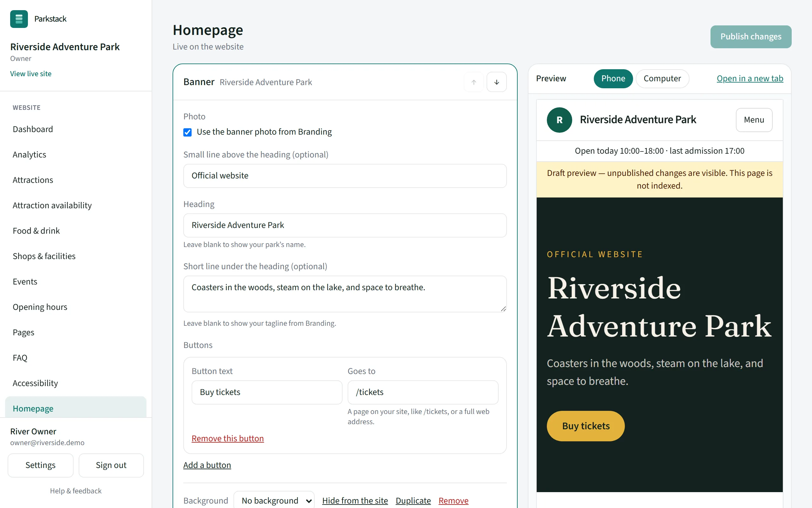Open Help & feedback link
This screenshot has height=508, width=812.
pyautogui.click(x=76, y=491)
